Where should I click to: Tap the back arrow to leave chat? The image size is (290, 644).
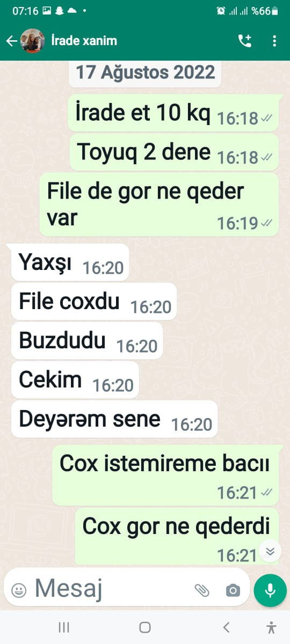pos(11,41)
